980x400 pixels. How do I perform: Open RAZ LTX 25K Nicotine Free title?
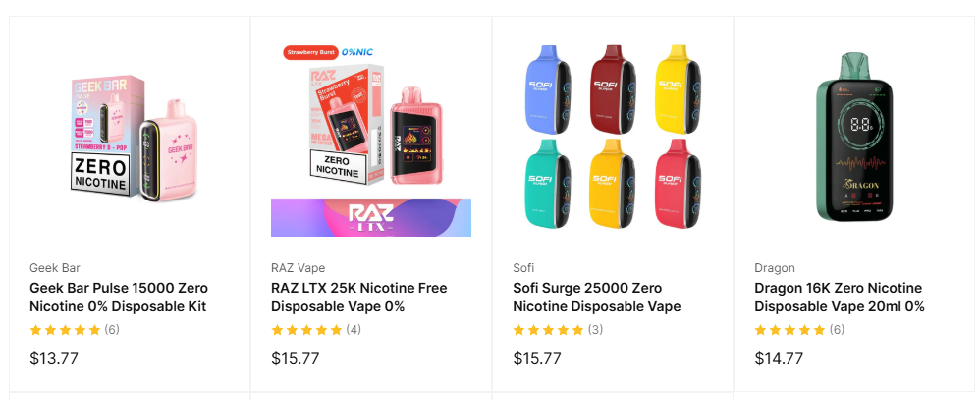pyautogui.click(x=359, y=298)
